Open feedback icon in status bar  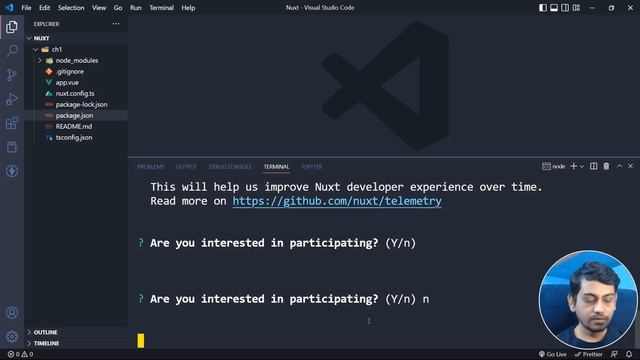pyautogui.click(x=614, y=354)
